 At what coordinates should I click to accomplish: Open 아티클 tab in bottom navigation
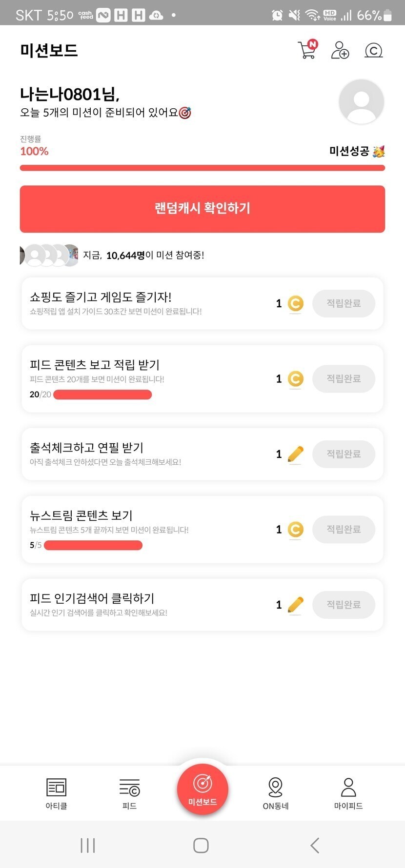pyautogui.click(x=56, y=793)
